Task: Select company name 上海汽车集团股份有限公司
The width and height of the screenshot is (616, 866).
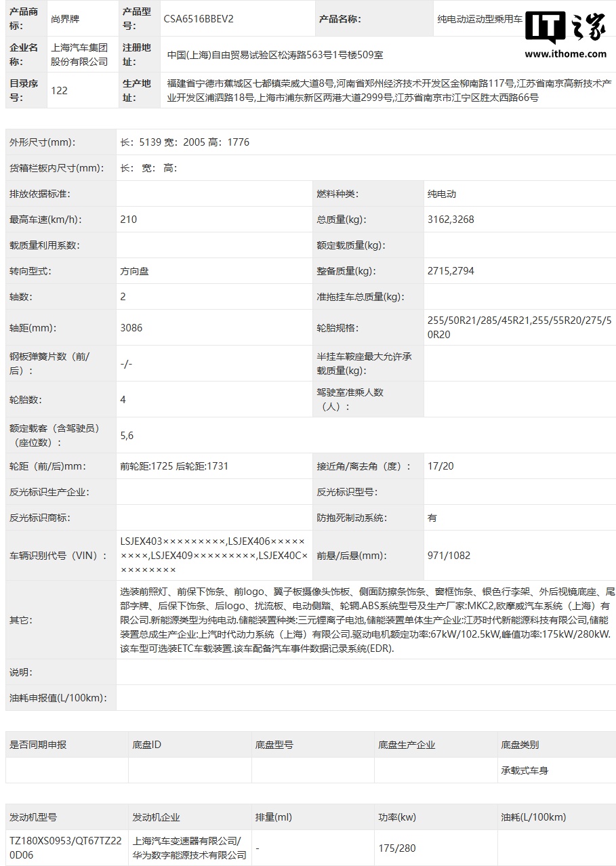Action: (79, 55)
